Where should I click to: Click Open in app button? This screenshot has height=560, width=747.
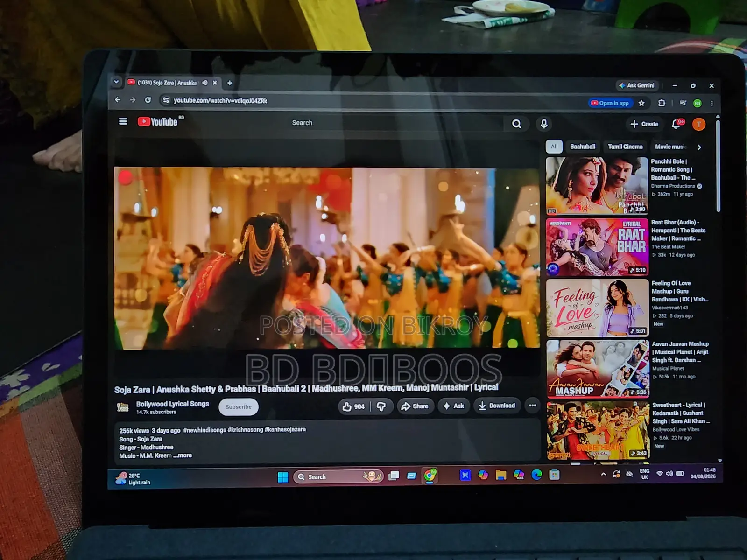pyautogui.click(x=610, y=103)
